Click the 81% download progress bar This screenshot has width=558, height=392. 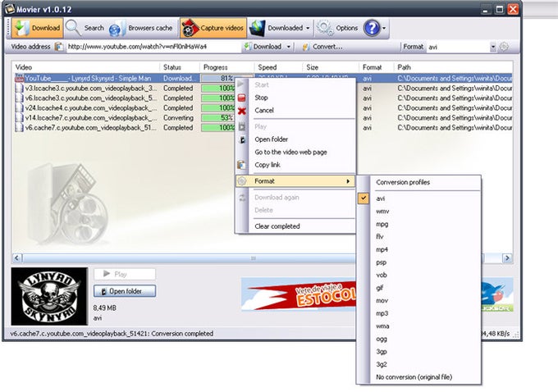coord(218,78)
